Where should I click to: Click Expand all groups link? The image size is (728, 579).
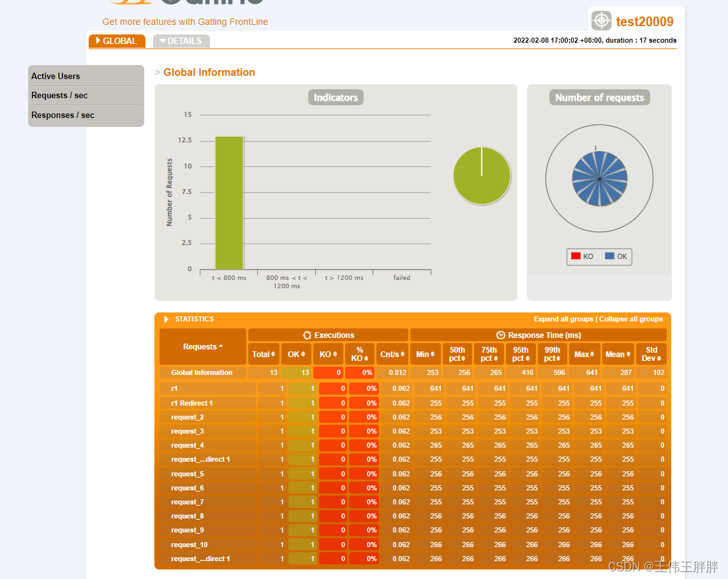(x=563, y=319)
